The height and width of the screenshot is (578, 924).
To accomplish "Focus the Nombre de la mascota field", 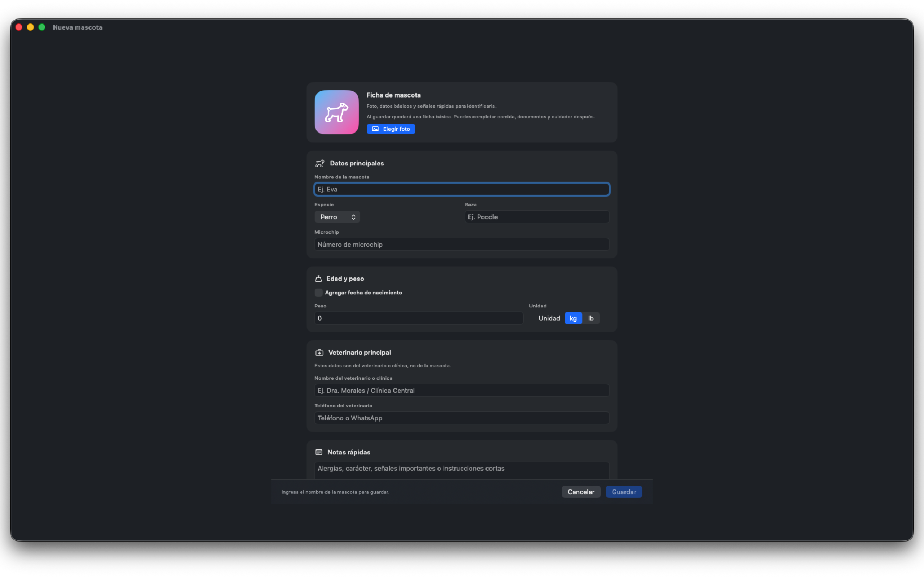I will 462,189.
